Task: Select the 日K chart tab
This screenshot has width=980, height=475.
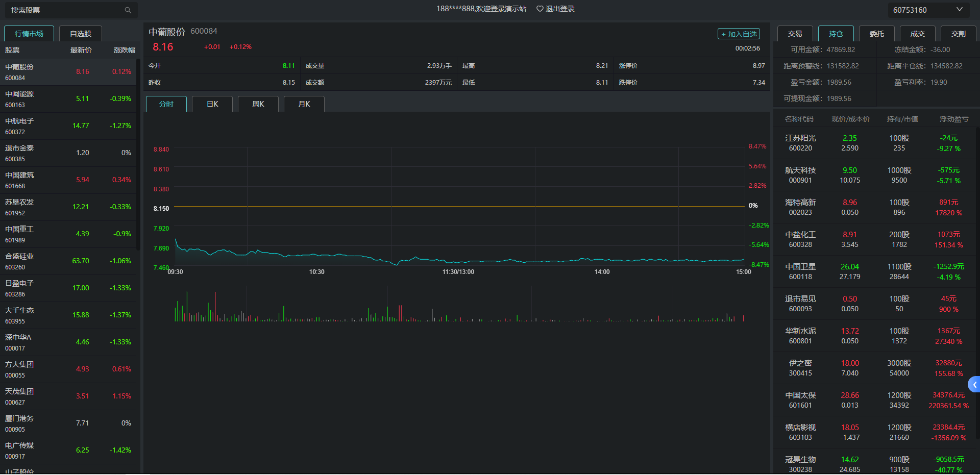Action: (212, 104)
